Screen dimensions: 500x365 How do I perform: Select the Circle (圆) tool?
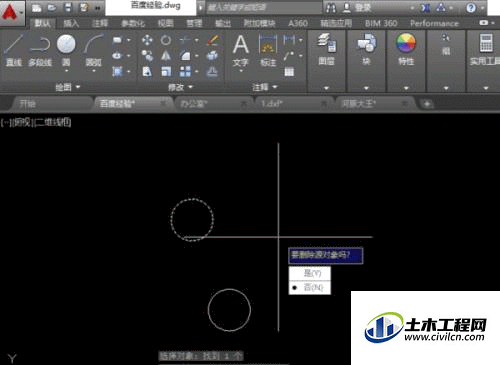tap(66, 49)
